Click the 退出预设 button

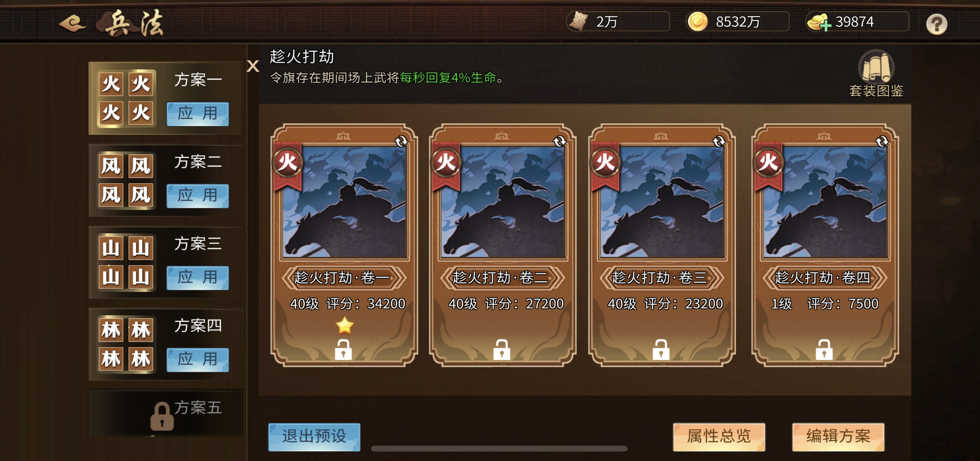(314, 437)
